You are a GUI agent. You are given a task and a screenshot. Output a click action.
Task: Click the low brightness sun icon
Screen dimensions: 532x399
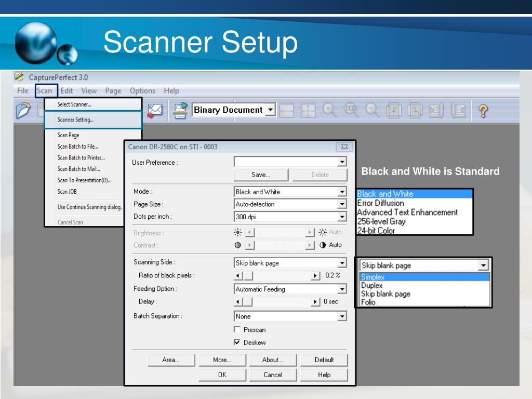pos(238,232)
